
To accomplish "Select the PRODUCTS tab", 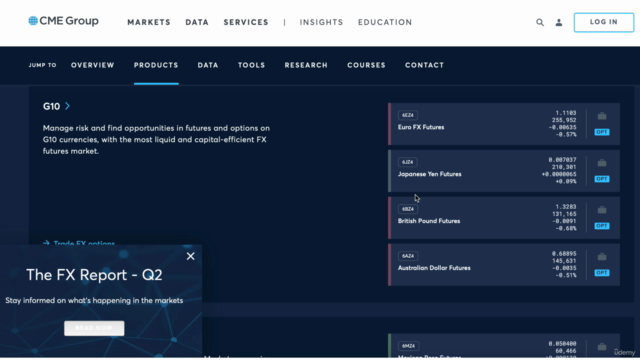I will (156, 65).
